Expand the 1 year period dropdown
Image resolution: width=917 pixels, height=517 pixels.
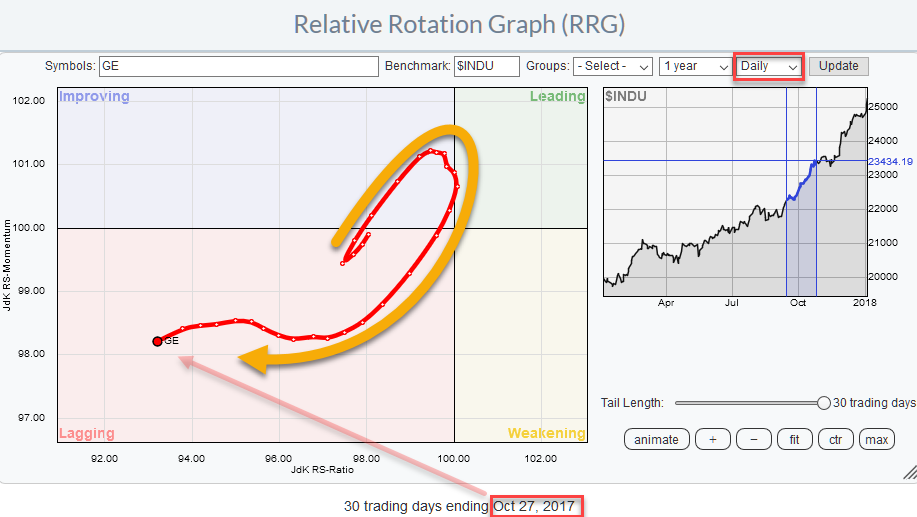click(x=696, y=66)
